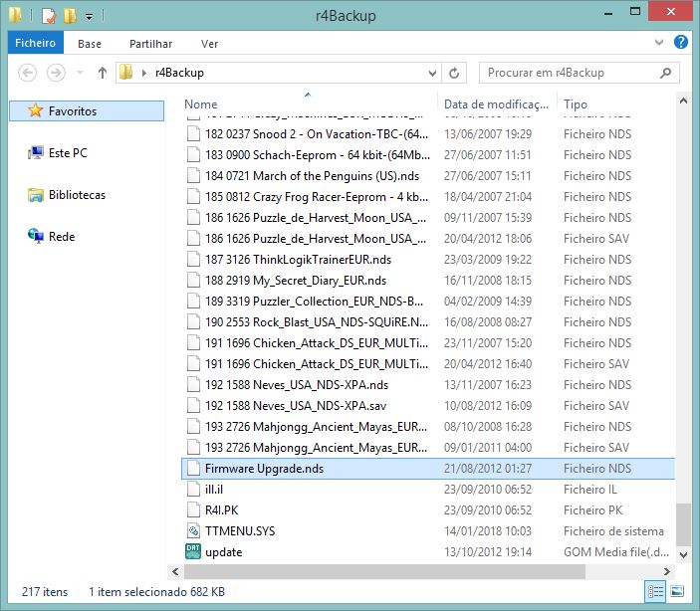Image resolution: width=700 pixels, height=611 pixels.
Task: Open the Customize Quick Access Toolbar dropdown
Action: click(x=90, y=17)
